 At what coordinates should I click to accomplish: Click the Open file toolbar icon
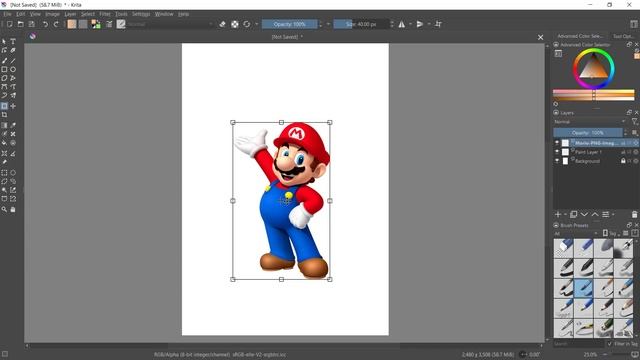pos(20,24)
